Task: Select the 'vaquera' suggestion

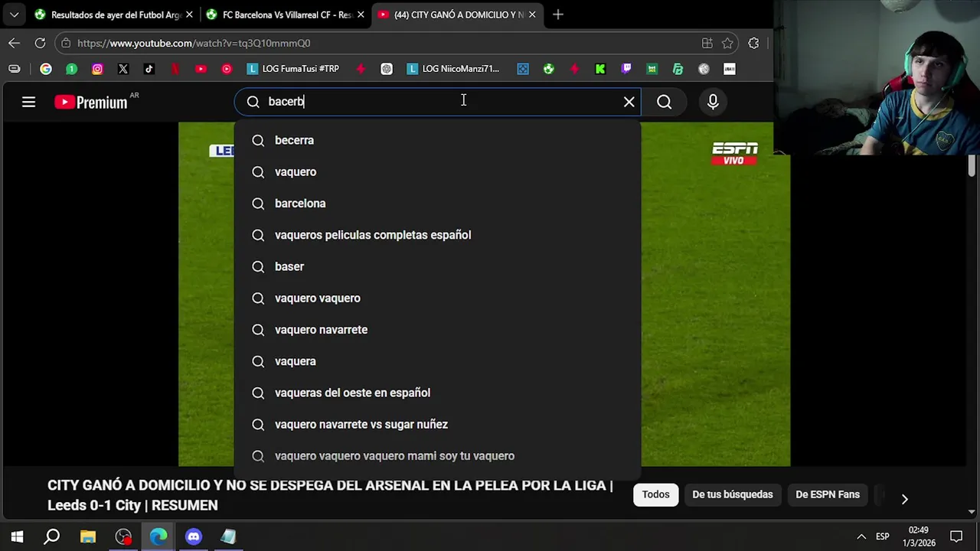Action: click(x=437, y=361)
